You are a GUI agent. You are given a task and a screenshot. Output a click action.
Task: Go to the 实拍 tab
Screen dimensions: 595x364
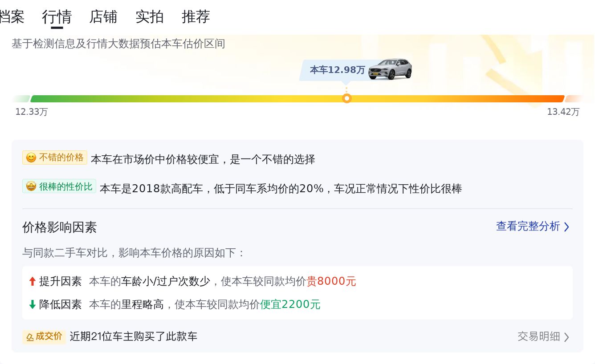click(x=150, y=17)
